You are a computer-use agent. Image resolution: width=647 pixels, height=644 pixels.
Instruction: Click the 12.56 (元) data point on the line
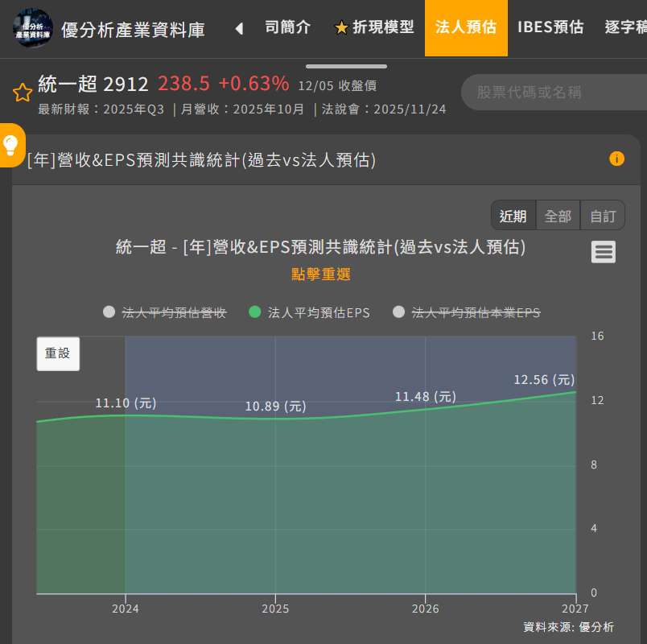pos(575,392)
